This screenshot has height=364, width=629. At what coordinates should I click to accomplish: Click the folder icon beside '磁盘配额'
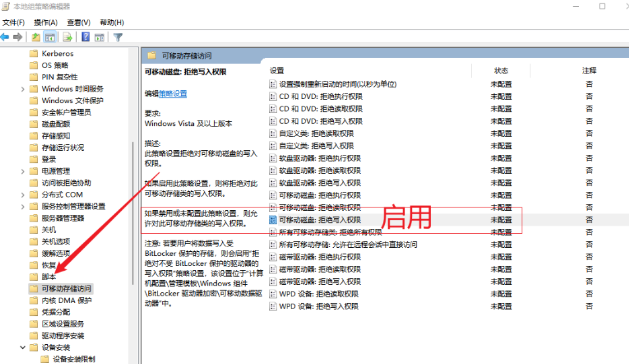point(34,124)
